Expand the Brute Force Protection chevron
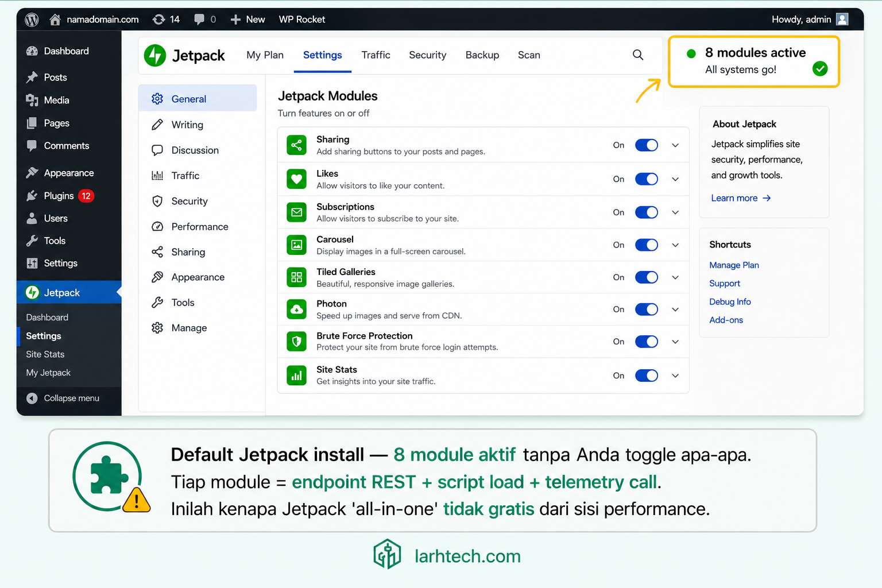Viewport: 882px width, 588px height. (x=675, y=342)
